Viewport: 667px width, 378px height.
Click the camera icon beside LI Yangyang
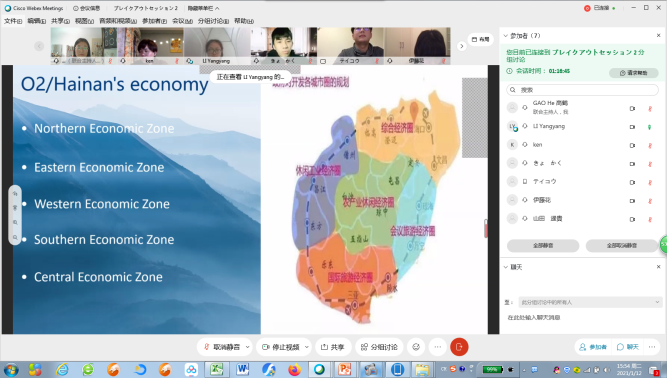(632, 127)
